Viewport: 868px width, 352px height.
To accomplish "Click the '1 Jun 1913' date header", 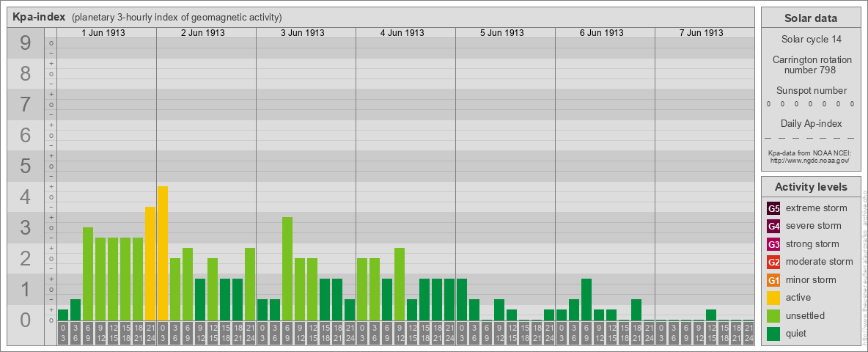I will 103,33.
